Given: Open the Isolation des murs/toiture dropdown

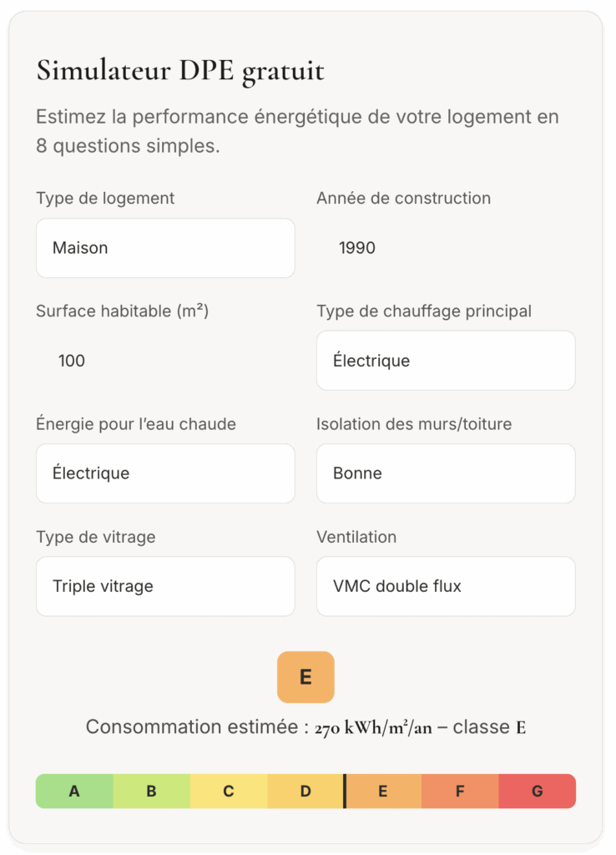Looking at the screenshot, I should (445, 473).
